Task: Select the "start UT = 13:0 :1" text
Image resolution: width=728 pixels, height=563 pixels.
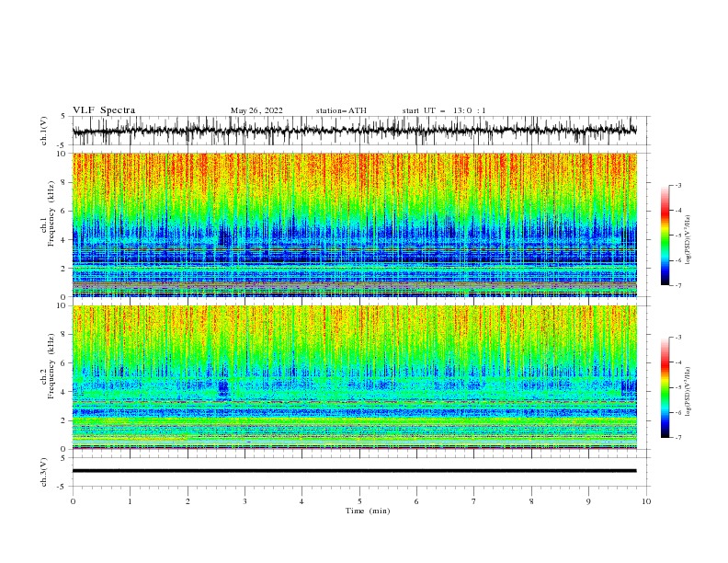Action: (444, 110)
